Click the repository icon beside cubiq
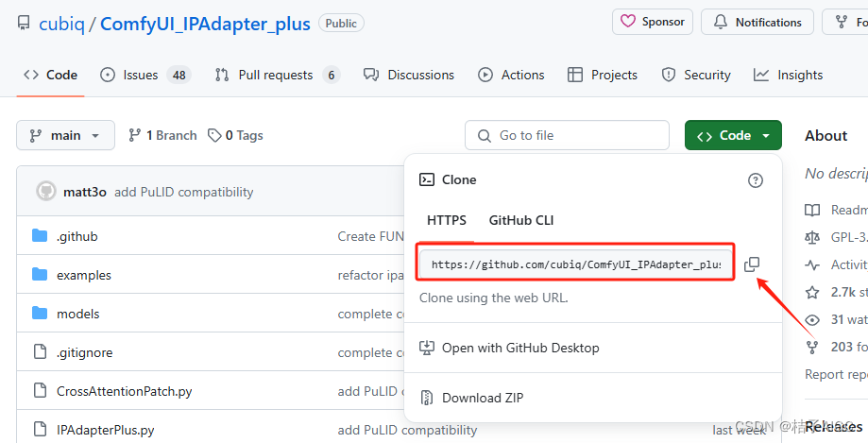Image resolution: width=868 pixels, height=443 pixels. point(24,24)
